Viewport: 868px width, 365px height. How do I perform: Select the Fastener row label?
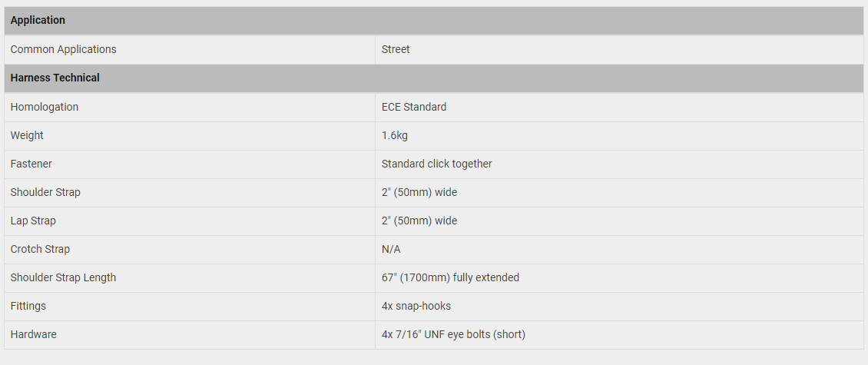click(x=31, y=164)
